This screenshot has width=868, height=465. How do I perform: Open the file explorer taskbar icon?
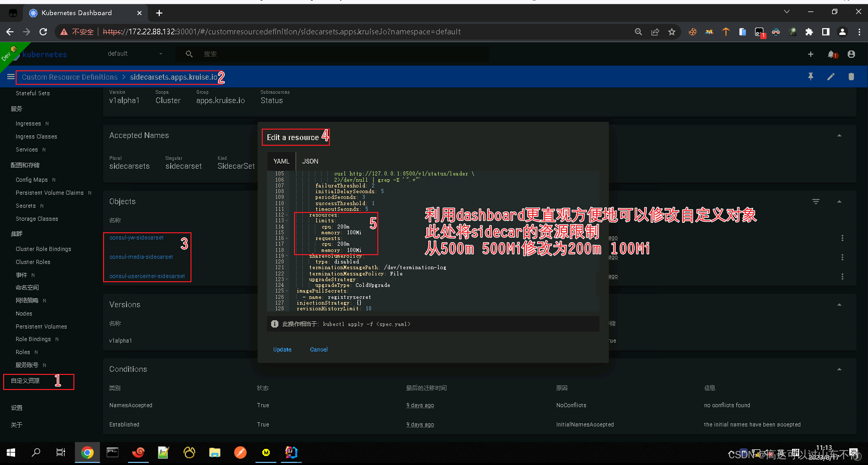[214, 453]
